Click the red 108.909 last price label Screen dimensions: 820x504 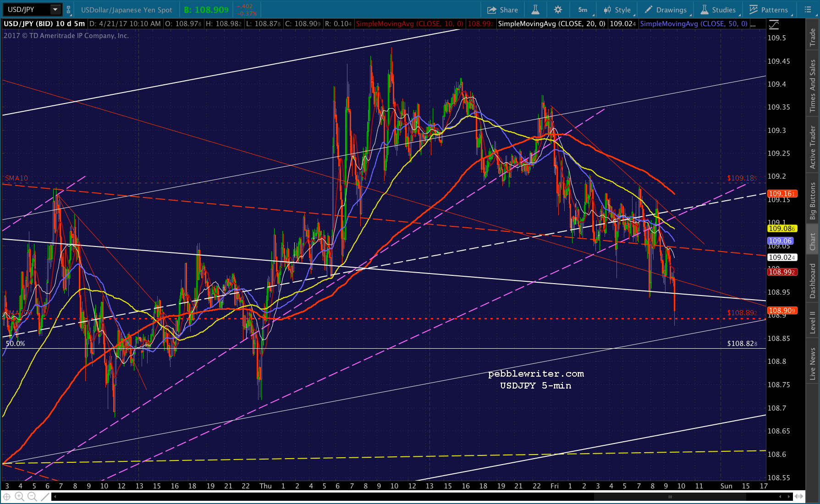pyautogui.click(x=782, y=311)
